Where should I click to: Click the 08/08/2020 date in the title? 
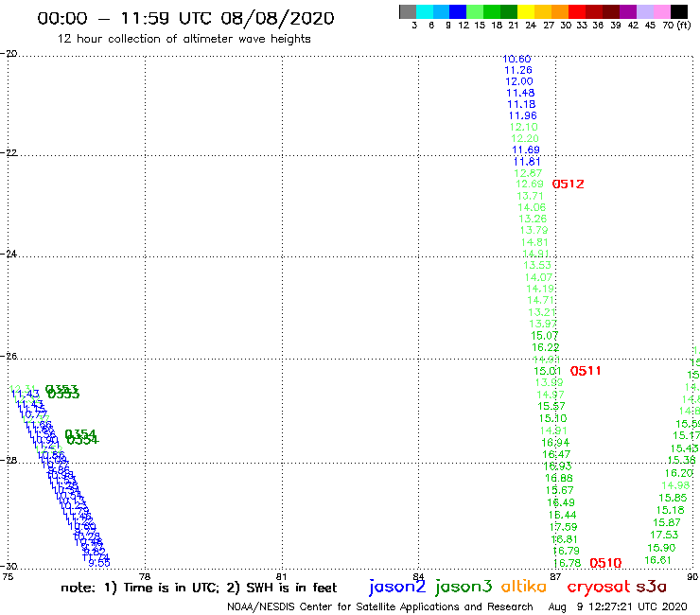point(278,18)
